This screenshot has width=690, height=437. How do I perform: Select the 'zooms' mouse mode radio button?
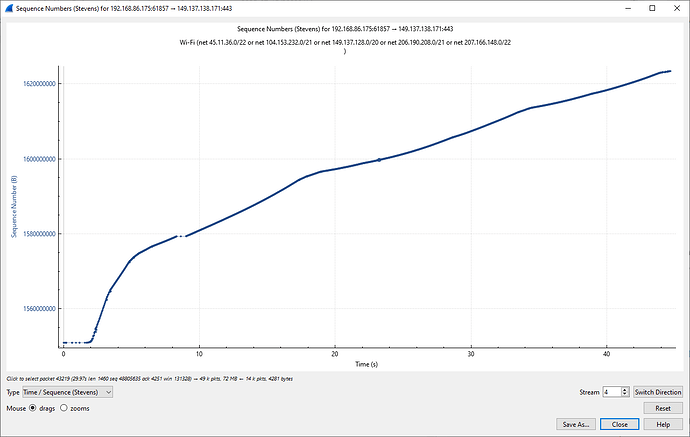(65, 408)
